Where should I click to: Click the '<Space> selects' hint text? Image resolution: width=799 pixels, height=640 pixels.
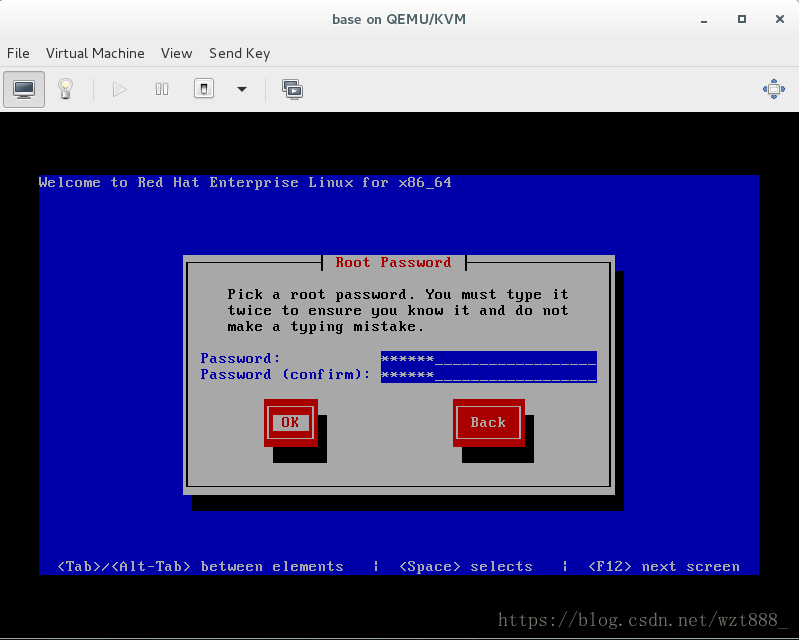[466, 567]
